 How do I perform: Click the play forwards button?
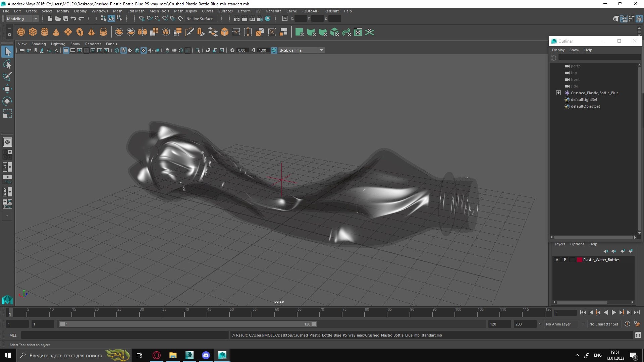pyautogui.click(x=613, y=312)
